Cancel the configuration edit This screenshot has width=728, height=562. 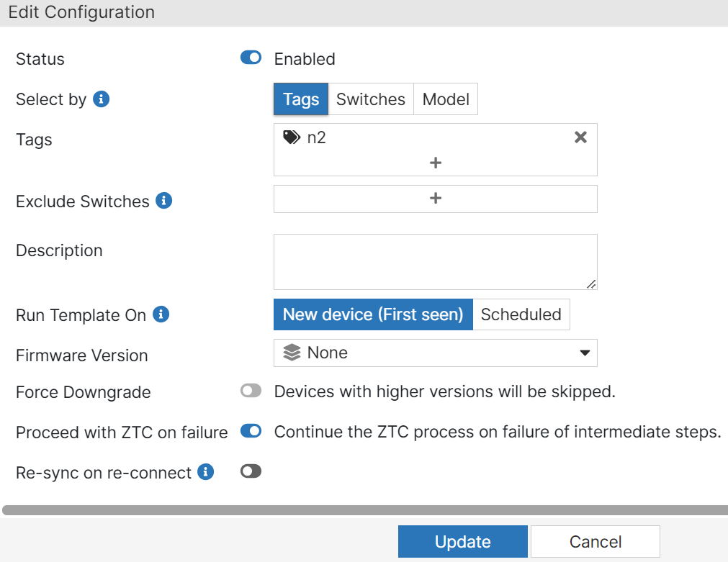[595, 542]
